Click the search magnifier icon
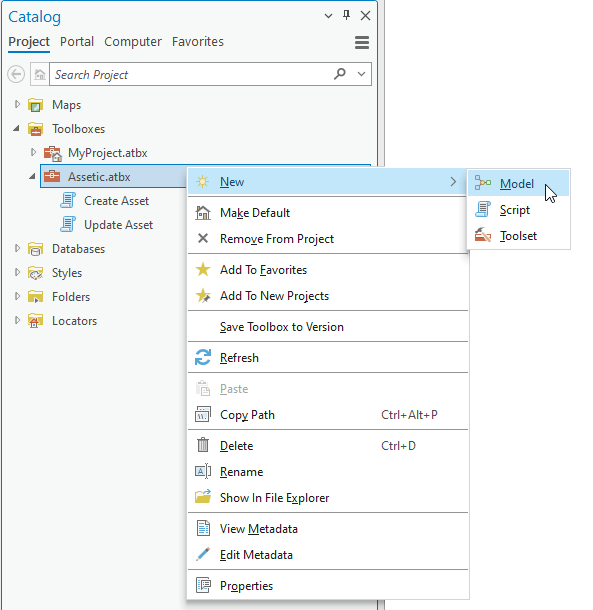The width and height of the screenshot is (593, 610). click(x=339, y=74)
